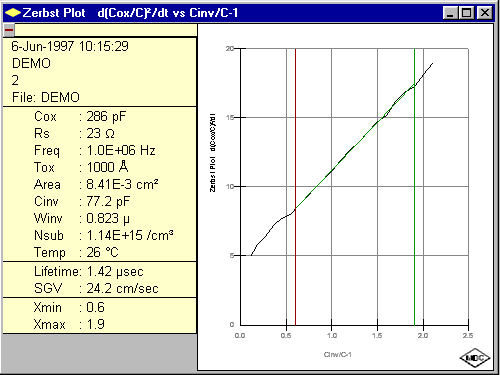Click the Xmax value 1.9

95,324
